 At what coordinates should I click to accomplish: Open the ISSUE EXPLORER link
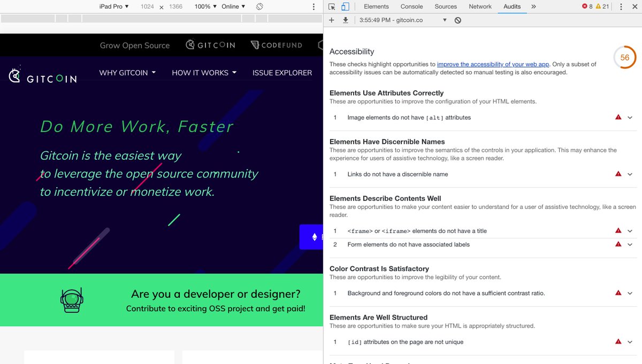point(282,73)
